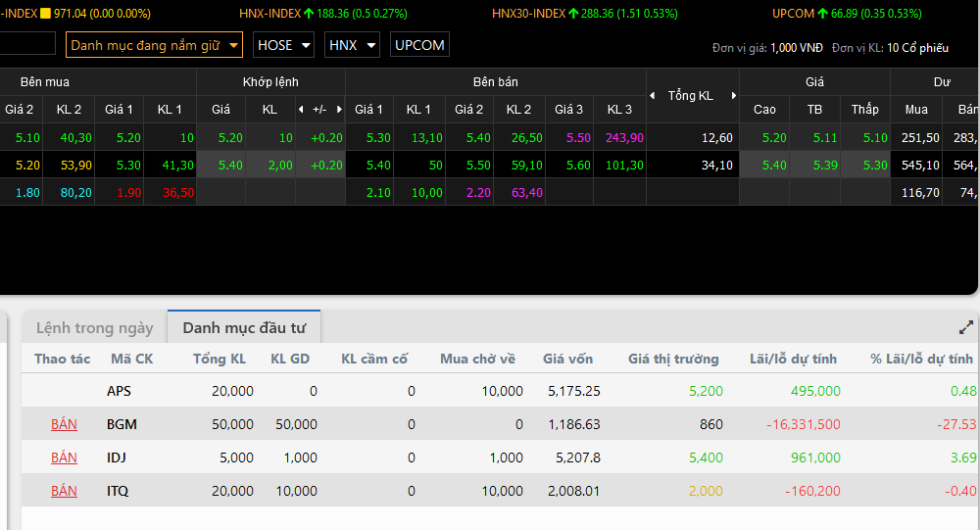Screen dimensions: 980x530
Task: Select the Danh mục đầu tư tab
Action: (244, 327)
